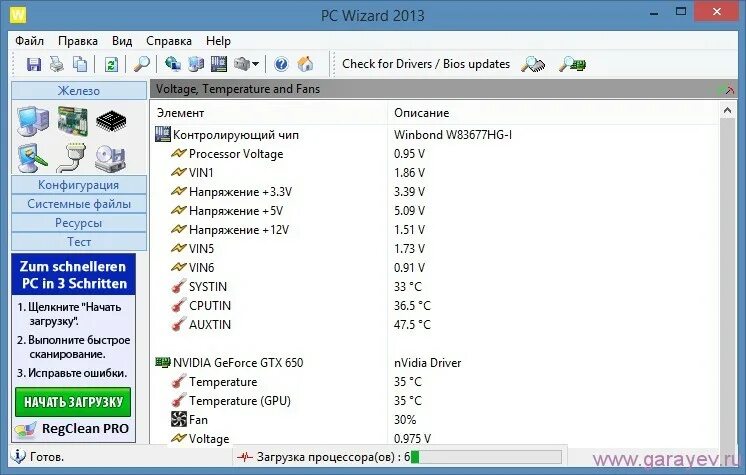
Task: Click the Winbond W83677HG-I value
Action: pos(452,135)
